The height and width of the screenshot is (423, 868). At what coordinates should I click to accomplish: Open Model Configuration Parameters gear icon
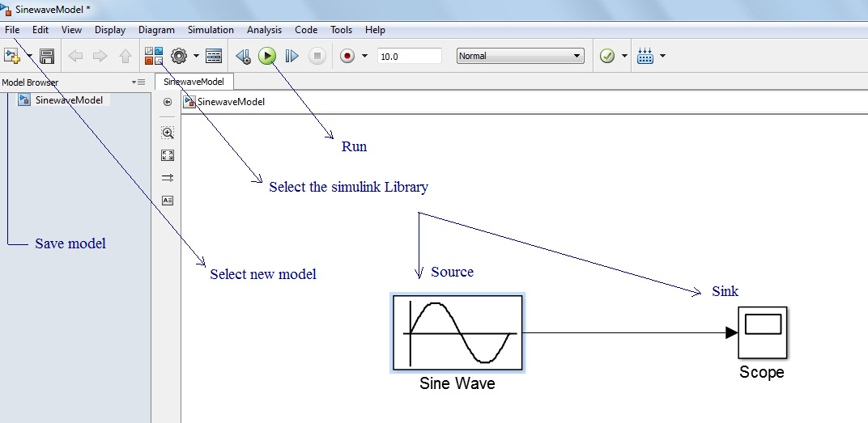(179, 56)
